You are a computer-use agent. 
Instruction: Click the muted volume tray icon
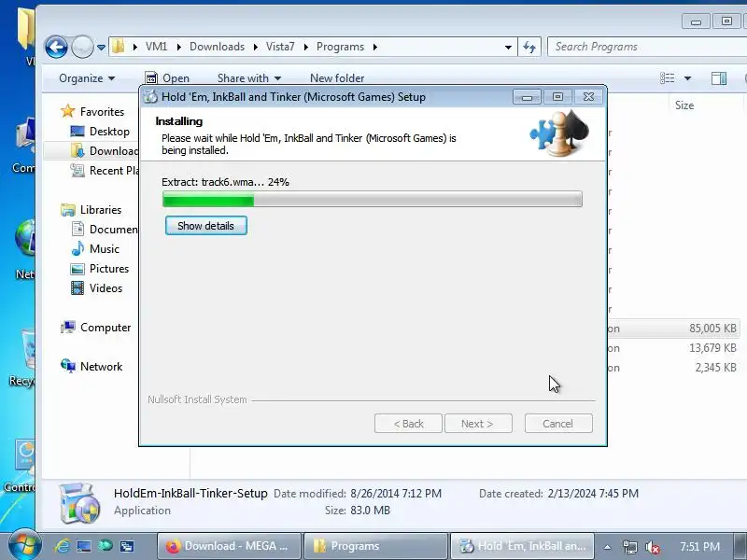[652, 547]
